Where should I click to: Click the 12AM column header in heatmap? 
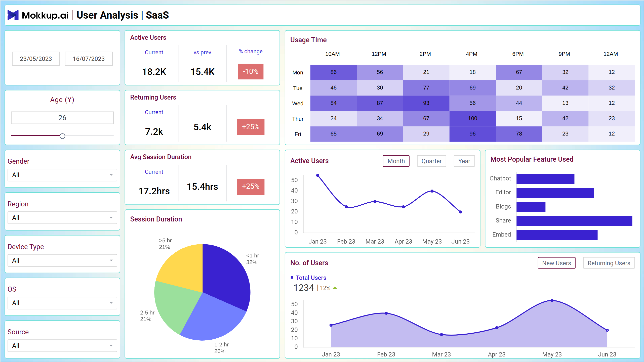click(611, 54)
